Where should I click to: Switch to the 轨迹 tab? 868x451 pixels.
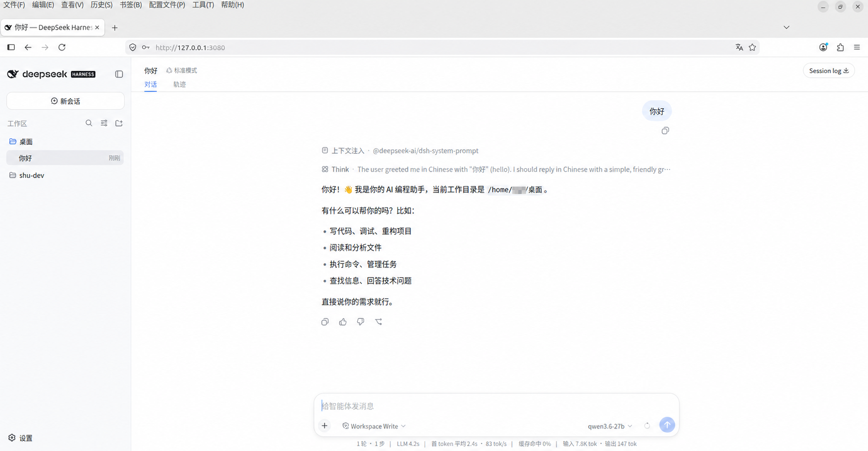180,85
